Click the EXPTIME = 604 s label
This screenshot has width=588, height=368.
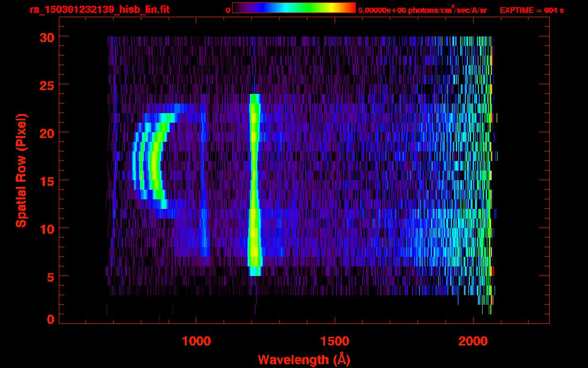coord(531,10)
